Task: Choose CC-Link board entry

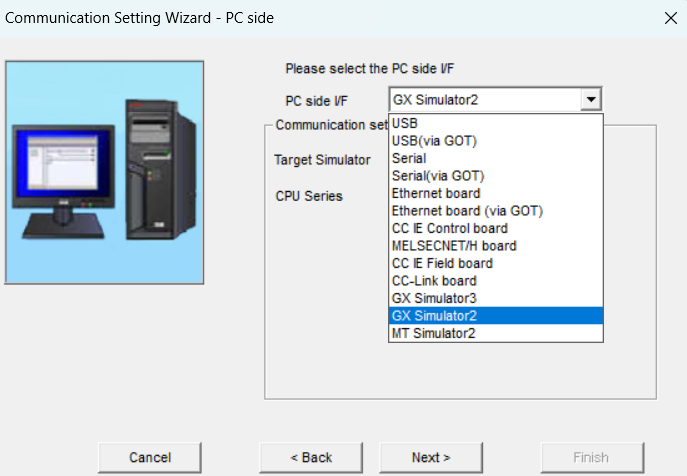Action: pyautogui.click(x=496, y=281)
